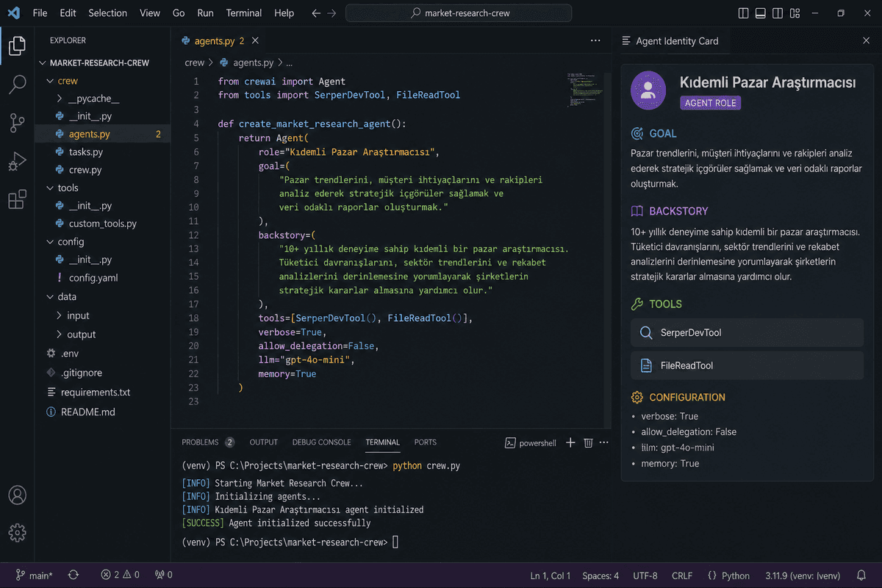This screenshot has height=588, width=882.
Task: Open the File menu
Action: click(x=40, y=13)
